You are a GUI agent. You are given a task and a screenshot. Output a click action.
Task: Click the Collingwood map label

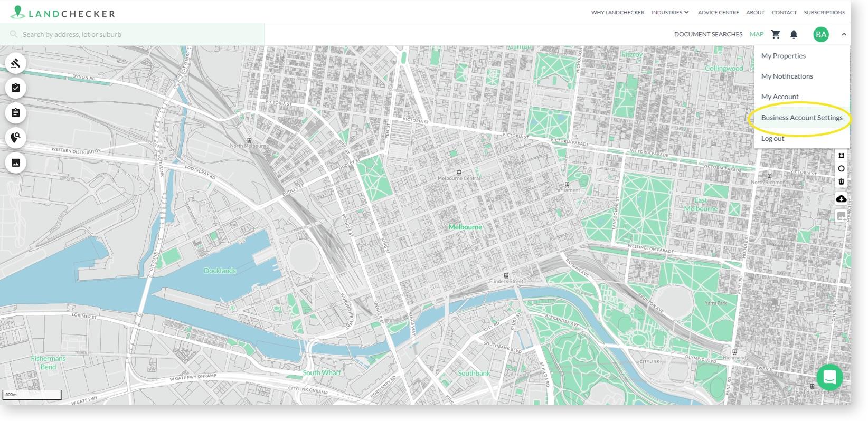pos(724,68)
